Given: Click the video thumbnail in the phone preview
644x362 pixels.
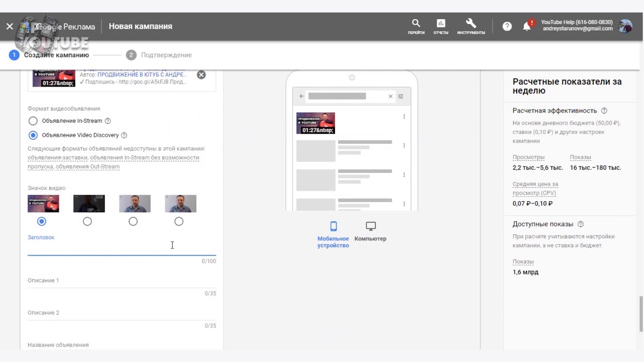Looking at the screenshot, I should pyautogui.click(x=315, y=123).
